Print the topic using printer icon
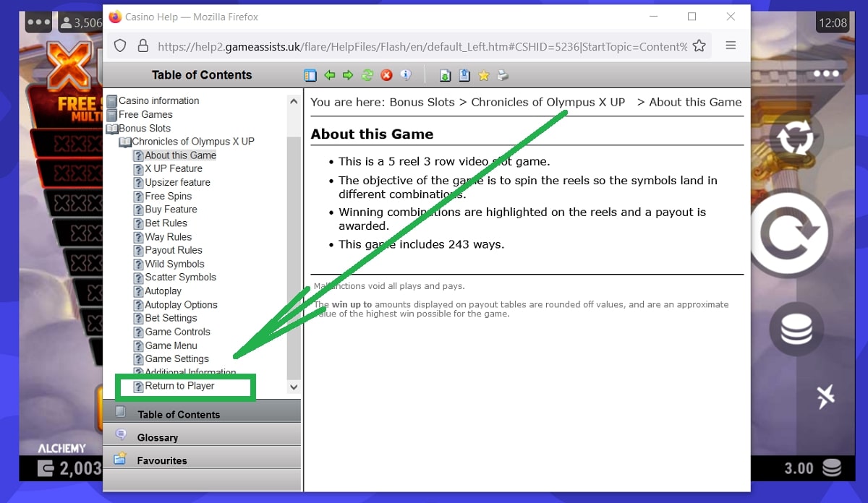 503,75
